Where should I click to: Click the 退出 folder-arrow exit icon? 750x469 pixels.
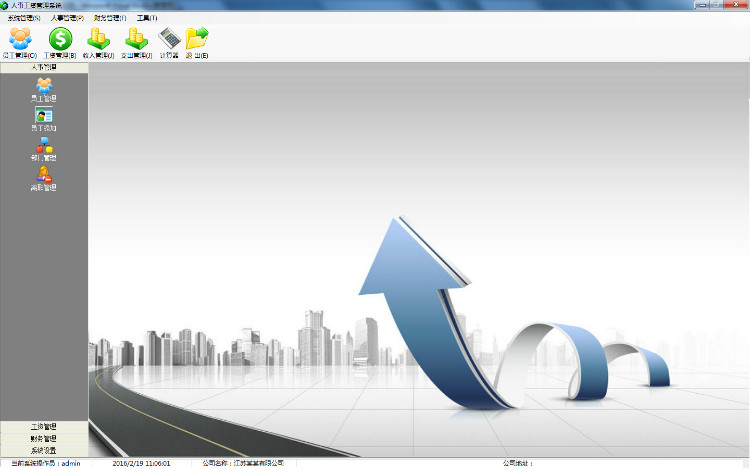point(197,43)
